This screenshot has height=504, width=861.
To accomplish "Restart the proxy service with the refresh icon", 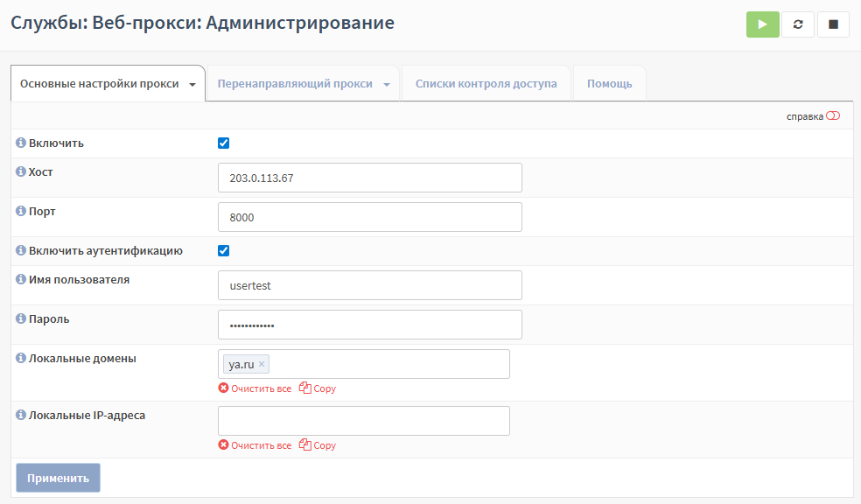I will click(x=797, y=24).
